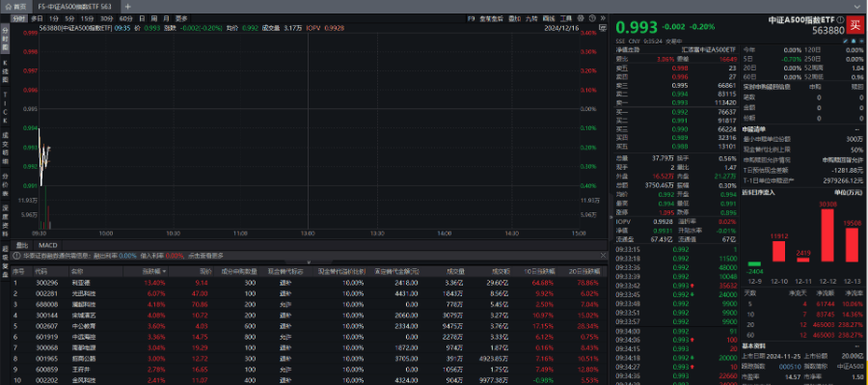Close the margin trading info banner

coord(603,256)
